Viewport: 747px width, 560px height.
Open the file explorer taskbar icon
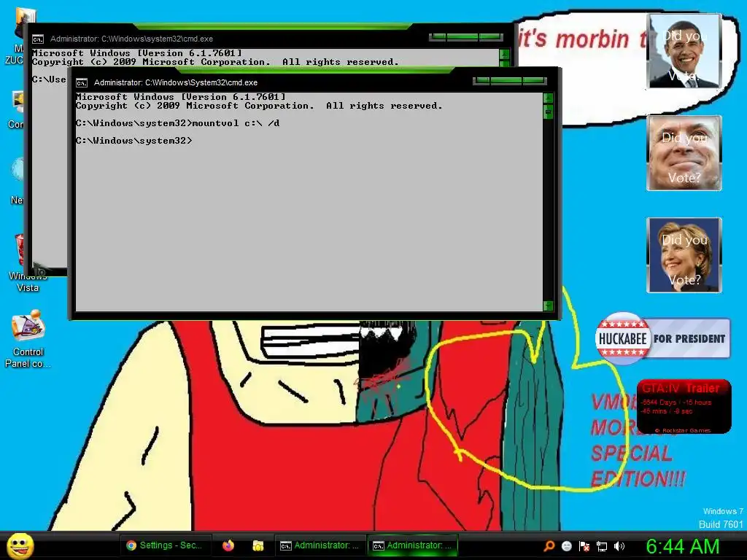(258, 545)
